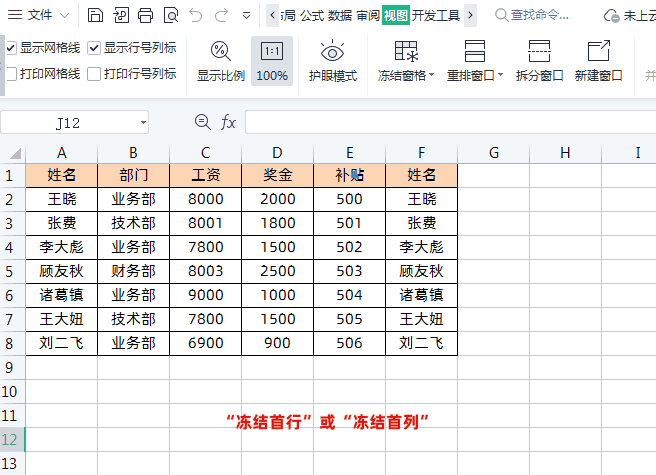Turn on 护眼模式 eye protection
The width and height of the screenshot is (656, 475).
333,61
